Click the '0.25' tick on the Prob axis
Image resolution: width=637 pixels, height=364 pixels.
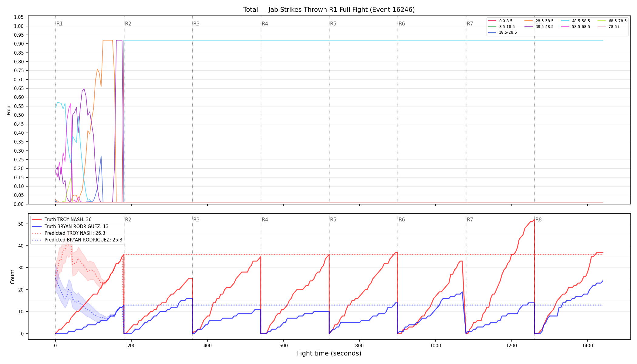tap(19, 160)
